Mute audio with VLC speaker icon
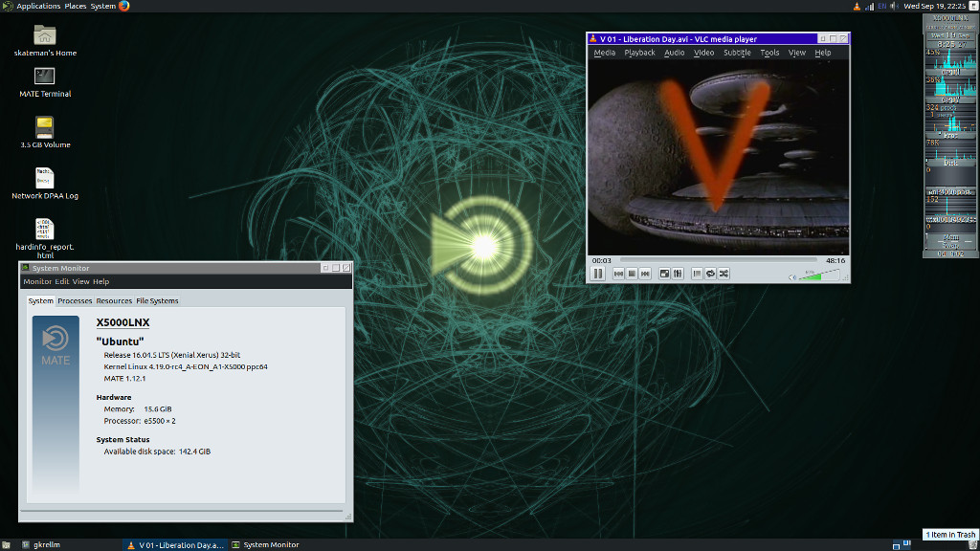This screenshot has width=980, height=551. (792, 276)
